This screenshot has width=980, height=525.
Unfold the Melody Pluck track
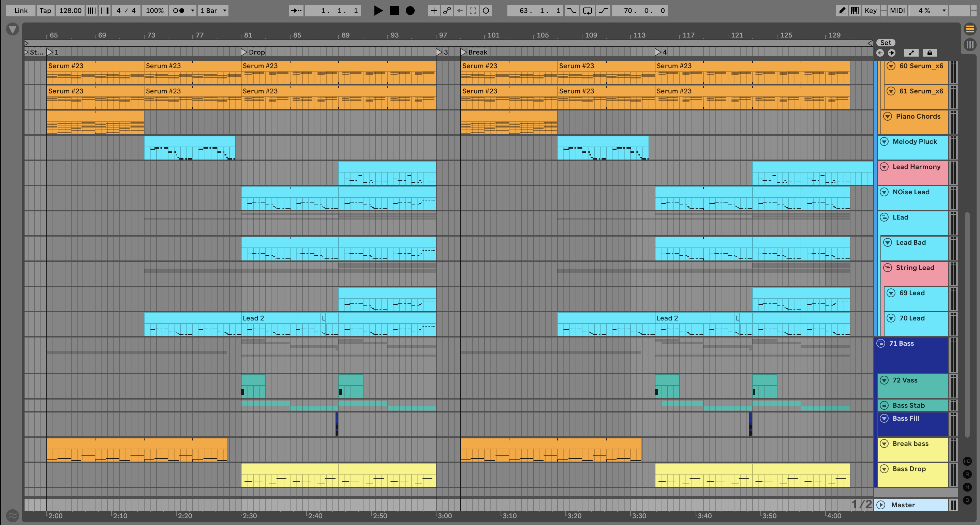[x=884, y=141]
